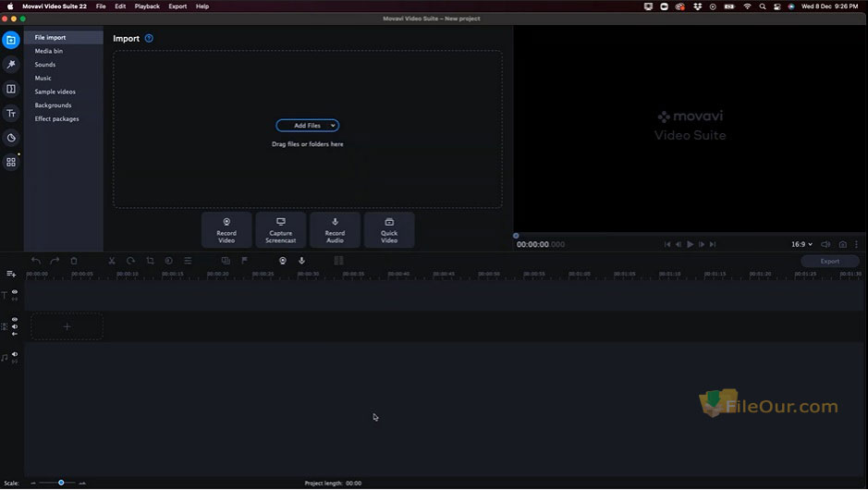This screenshot has height=490, width=868.
Task: Open the Playback menu
Action: click(x=147, y=6)
